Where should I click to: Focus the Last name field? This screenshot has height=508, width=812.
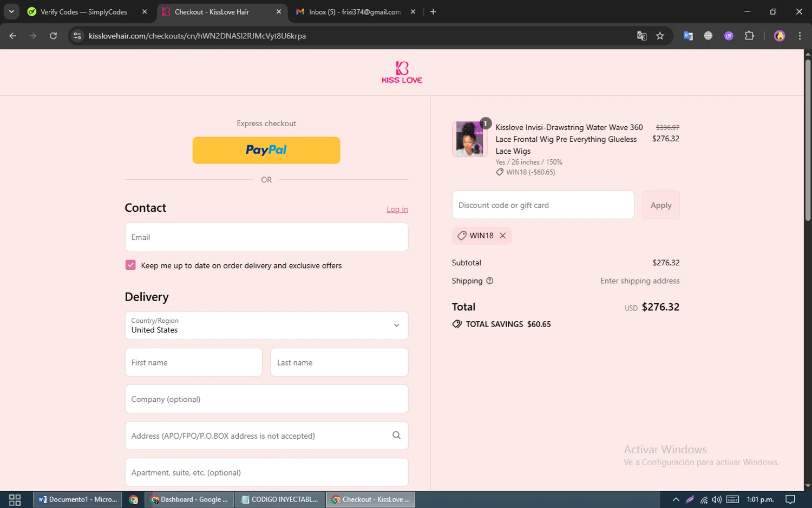[339, 362]
